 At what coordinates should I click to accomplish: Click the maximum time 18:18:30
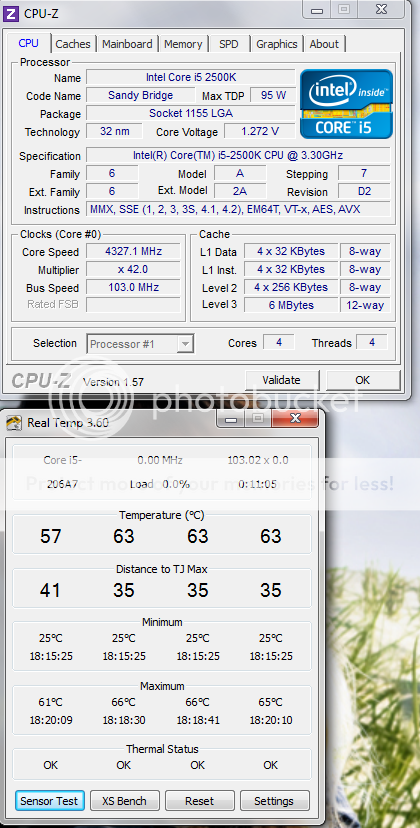click(x=124, y=720)
